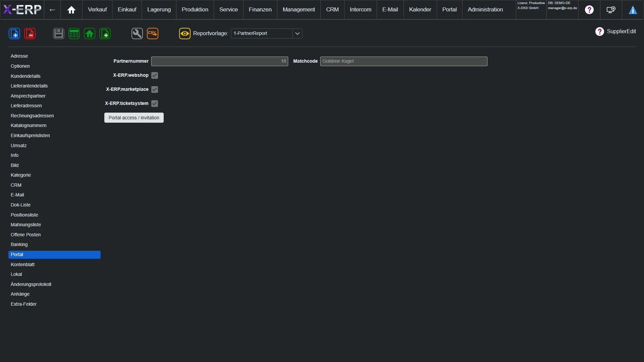Screen dimensions: 644x362
Task: Select Anhänge in sidebar
Action: click(x=54, y=294)
